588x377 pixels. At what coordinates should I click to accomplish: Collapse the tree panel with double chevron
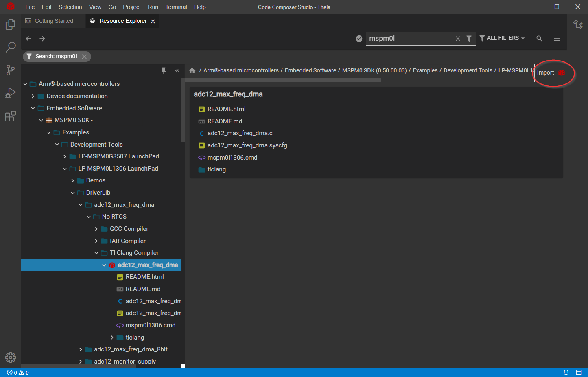pyautogui.click(x=177, y=70)
